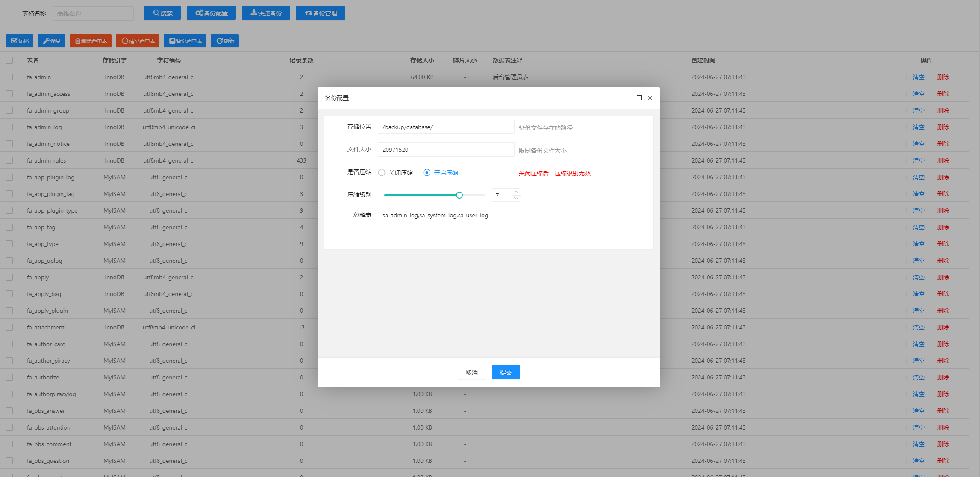Select 关闭压缩 radio option
Image resolution: width=980 pixels, height=477 pixels.
click(x=382, y=173)
